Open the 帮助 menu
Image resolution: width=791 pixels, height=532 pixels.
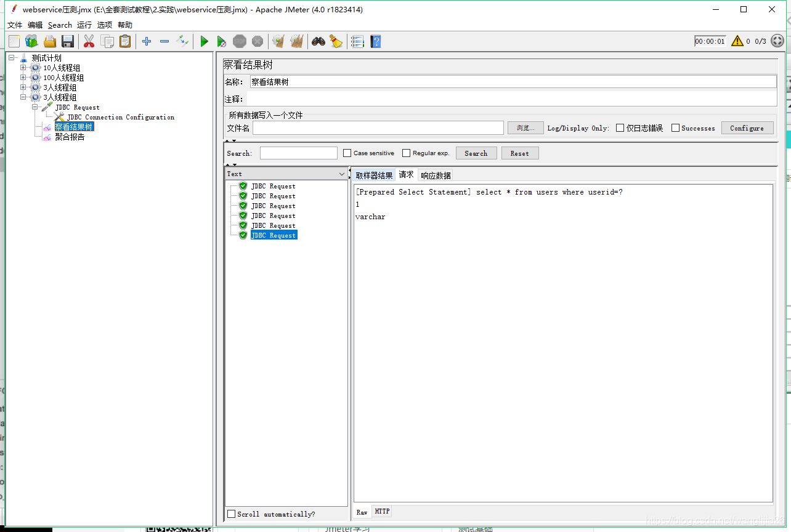pos(125,25)
